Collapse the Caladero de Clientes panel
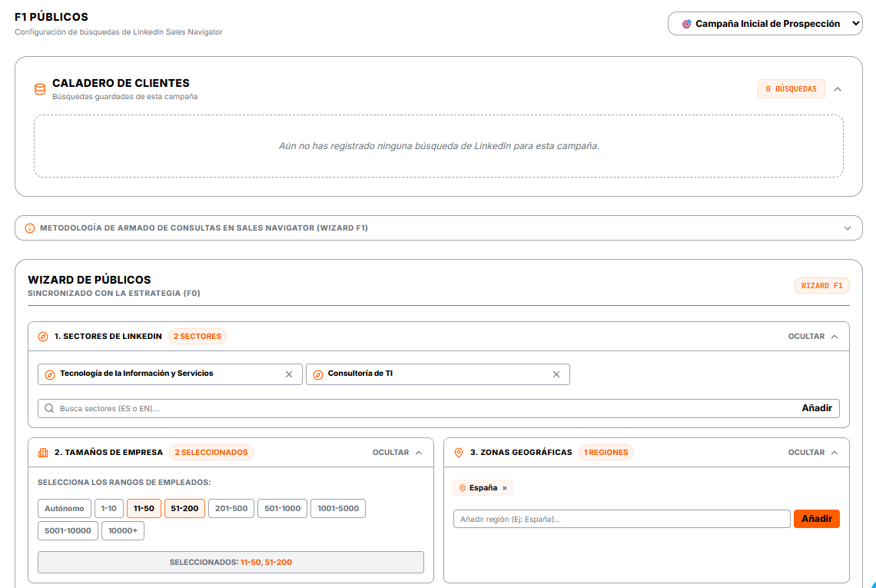 coord(838,89)
